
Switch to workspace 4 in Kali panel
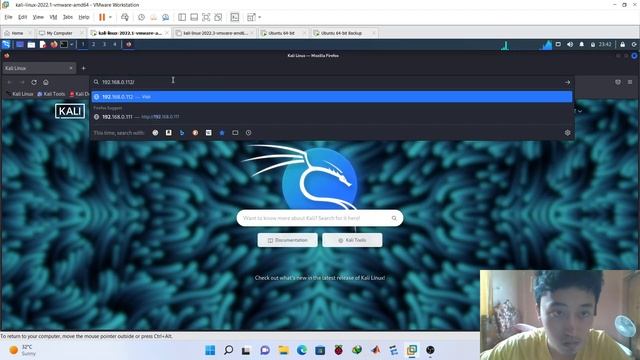(x=115, y=44)
